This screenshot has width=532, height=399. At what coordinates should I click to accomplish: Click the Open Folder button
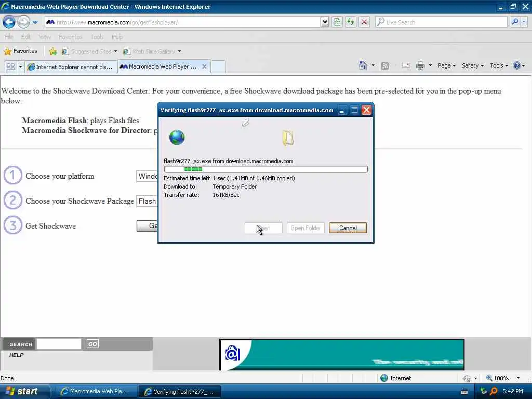click(305, 228)
